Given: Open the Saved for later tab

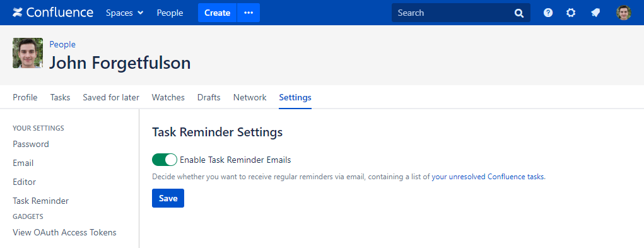Looking at the screenshot, I should 111,97.
